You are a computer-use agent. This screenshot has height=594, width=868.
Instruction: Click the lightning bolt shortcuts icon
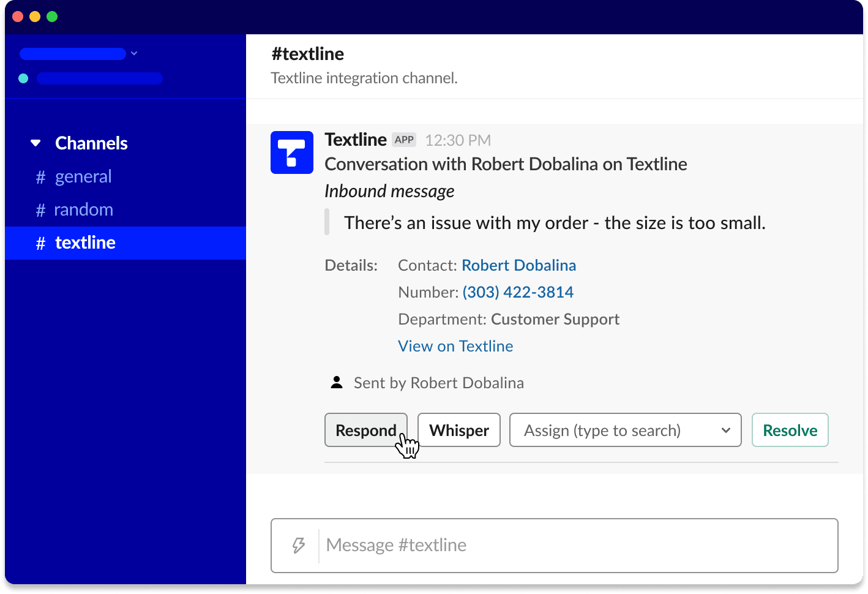point(299,545)
